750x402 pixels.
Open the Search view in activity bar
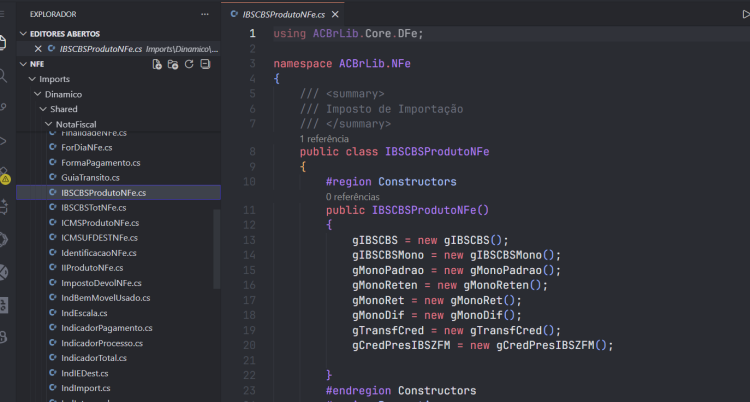[x=2, y=75]
